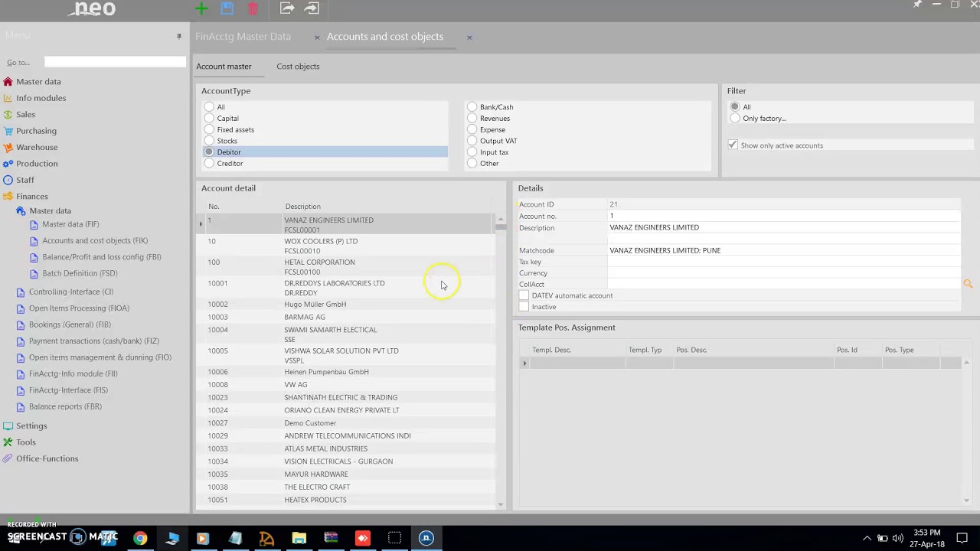The width and height of the screenshot is (980, 551).
Task: Open the Settings module
Action: point(31,425)
